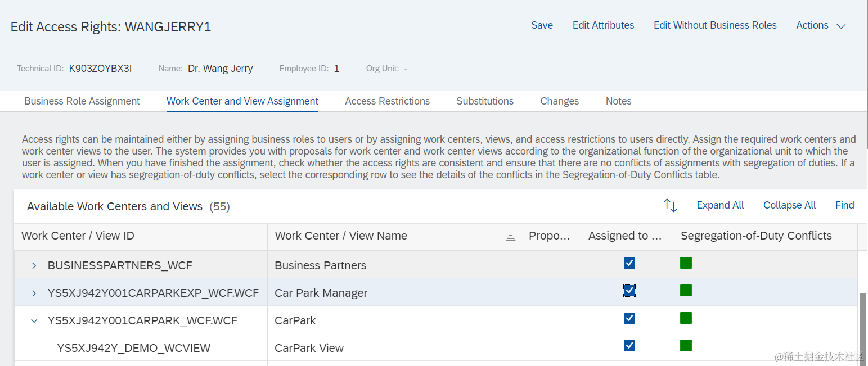Click the Expand All link
Viewport: 868px width, 366px height.
(720, 205)
